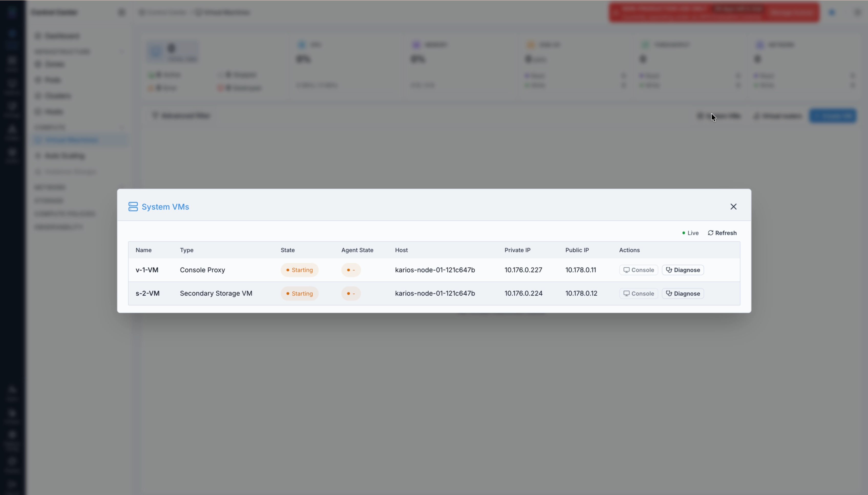Image resolution: width=868 pixels, height=495 pixels.
Task: Click the Secondary Storage VM type cell
Action: point(216,293)
